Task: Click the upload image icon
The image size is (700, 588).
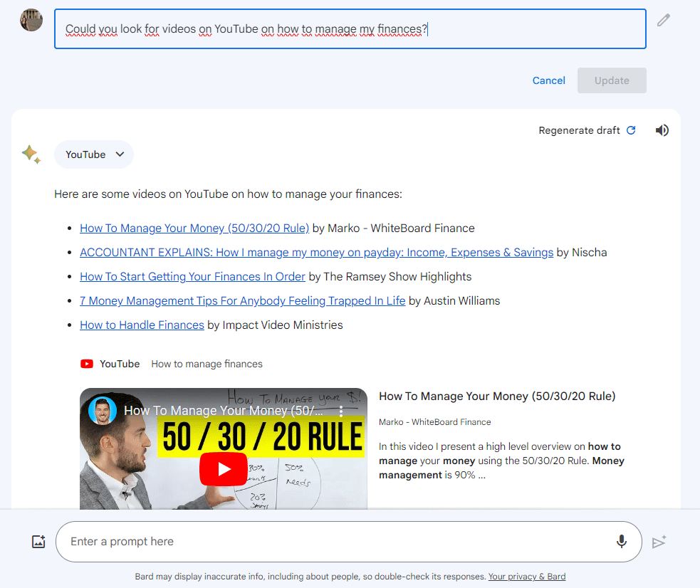Action: click(38, 542)
